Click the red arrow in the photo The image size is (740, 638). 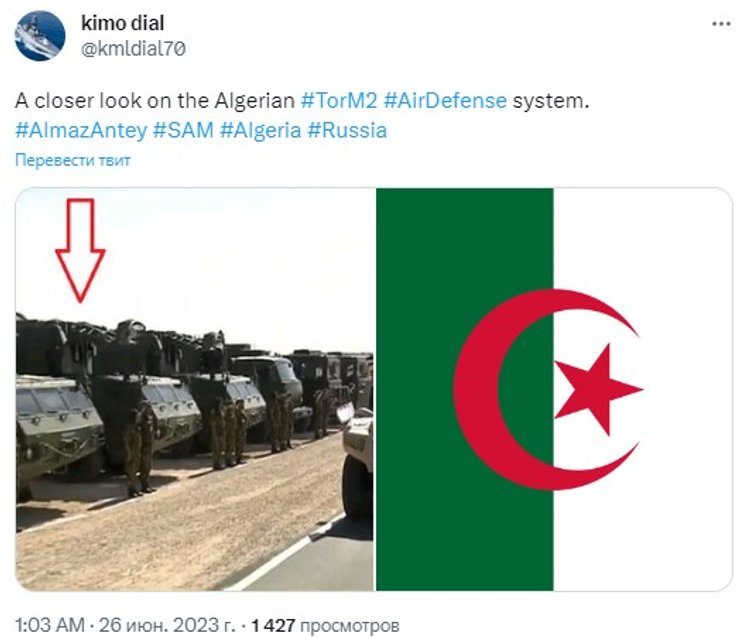tap(80, 250)
